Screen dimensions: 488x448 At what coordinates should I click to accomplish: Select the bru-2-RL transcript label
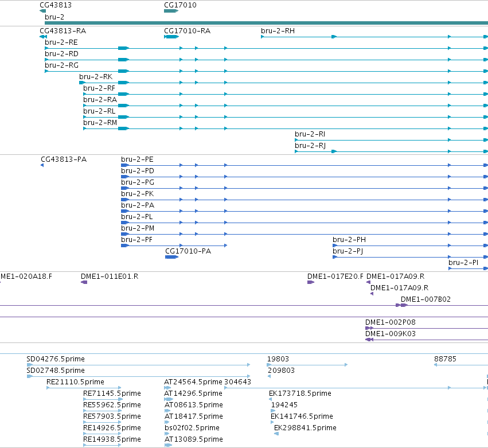tap(99, 111)
